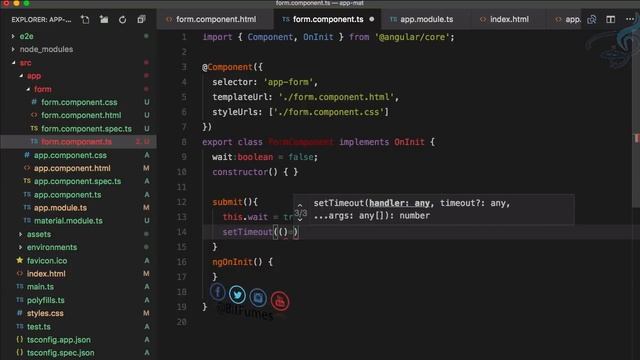640x360 pixels.
Task: Click line number 12 in the gutter
Action: pyautogui.click(x=182, y=202)
